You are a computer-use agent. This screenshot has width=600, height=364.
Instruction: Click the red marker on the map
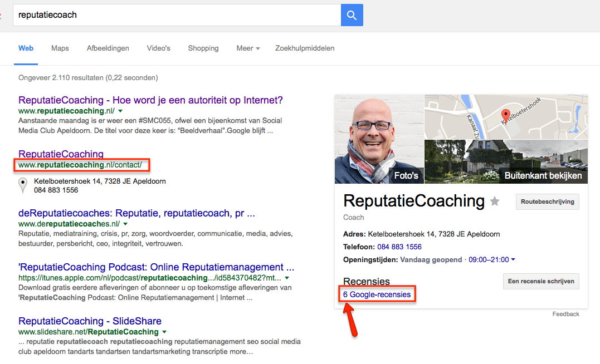click(x=506, y=115)
